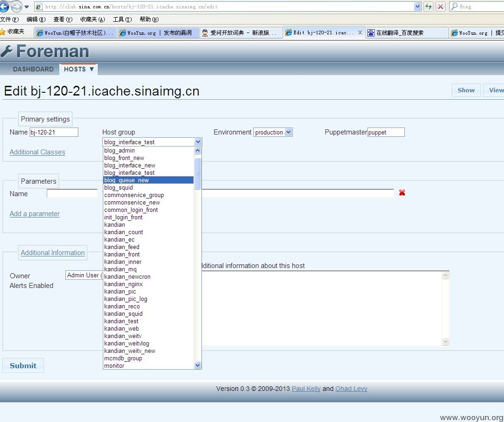Select mcmdb_group option
The height and width of the screenshot is (422, 504).
coord(149,358)
